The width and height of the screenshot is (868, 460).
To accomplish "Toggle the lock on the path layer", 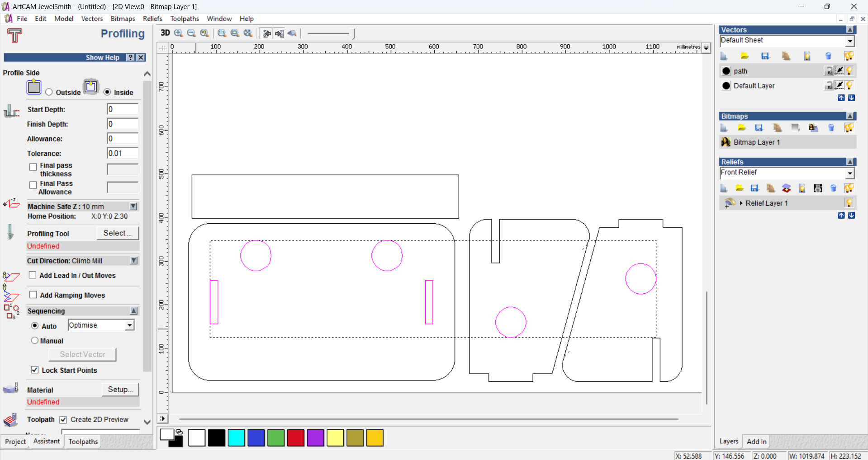I will 828,71.
